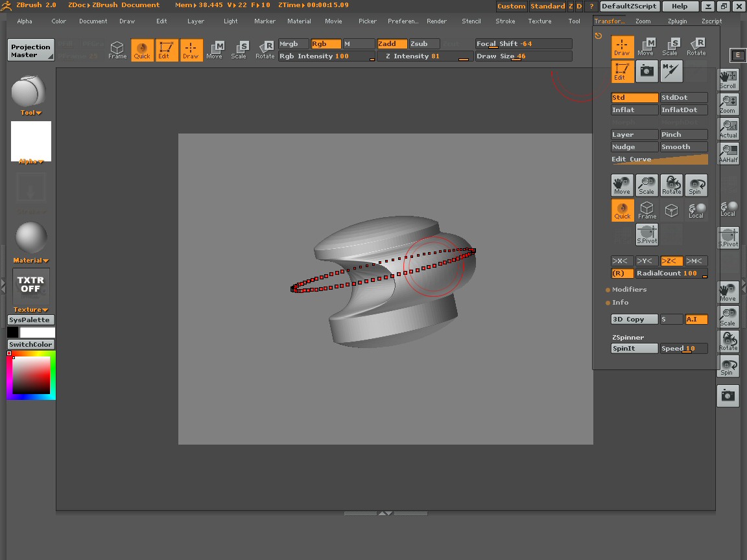Click the AAHalf icon on right shelf

click(x=728, y=154)
